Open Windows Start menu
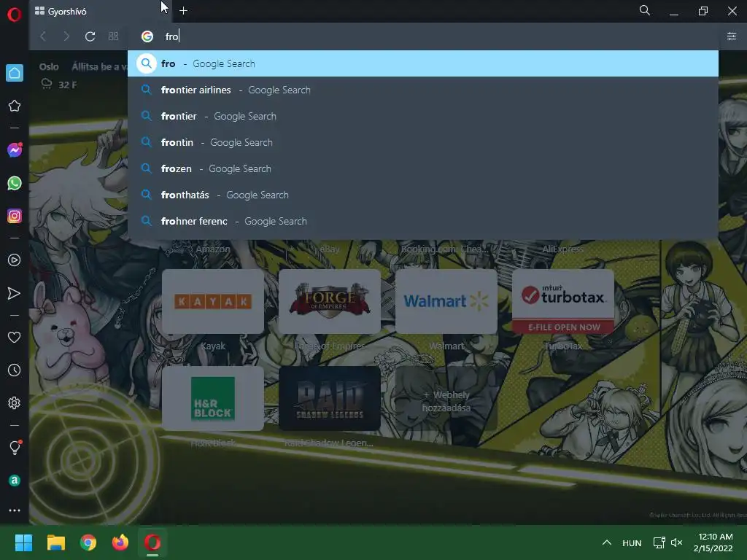Screen dimensions: 747x560 tap(23, 542)
